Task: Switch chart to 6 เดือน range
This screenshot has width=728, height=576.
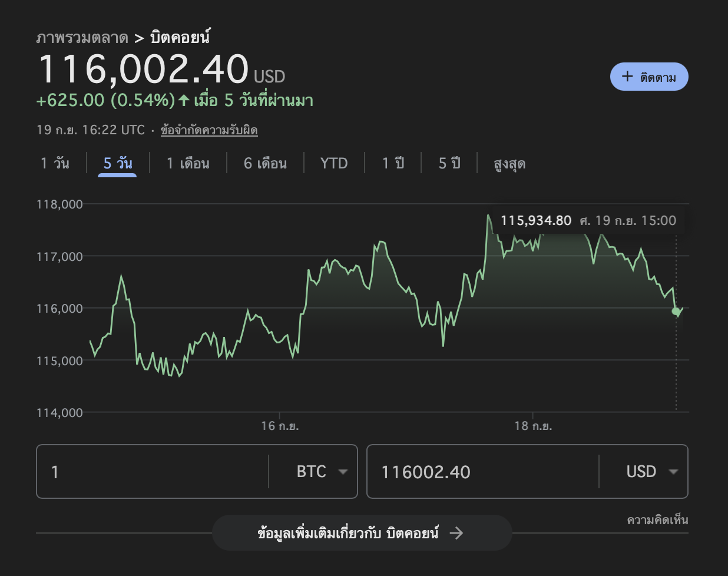Action: coord(265,163)
